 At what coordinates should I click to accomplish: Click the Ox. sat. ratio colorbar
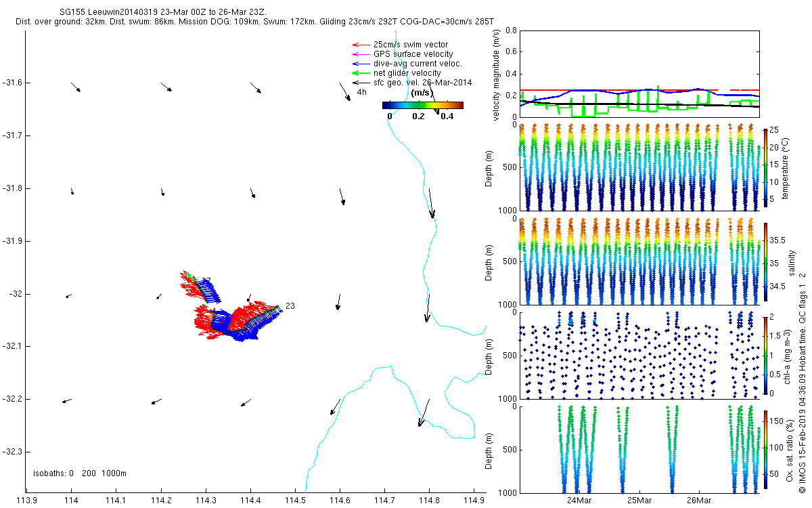[765, 448]
